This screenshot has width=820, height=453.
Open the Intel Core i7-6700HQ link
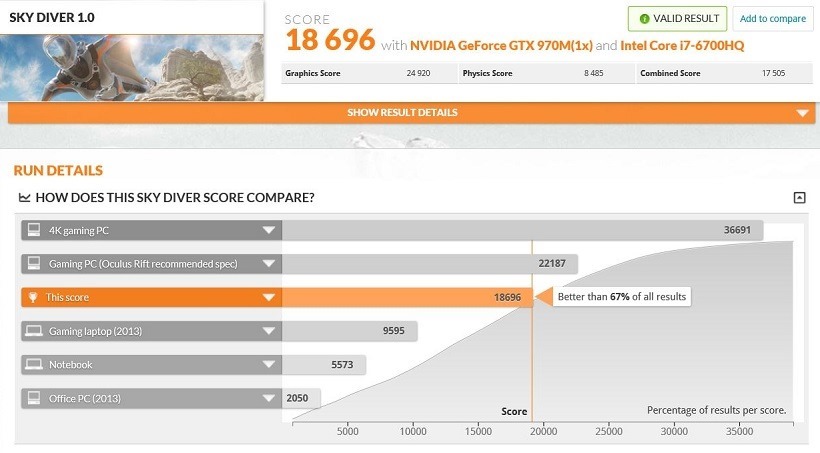tap(682, 46)
